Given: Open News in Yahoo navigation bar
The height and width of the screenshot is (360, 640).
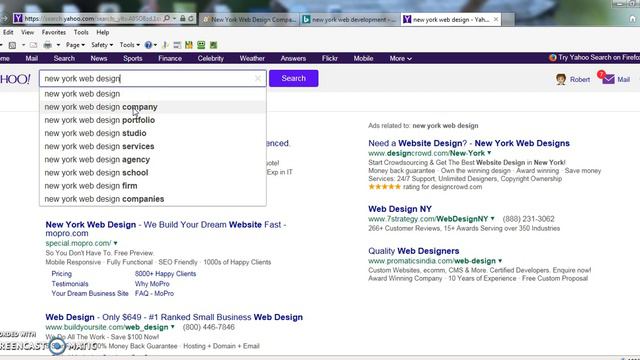Looking at the screenshot, I should click(99, 58).
